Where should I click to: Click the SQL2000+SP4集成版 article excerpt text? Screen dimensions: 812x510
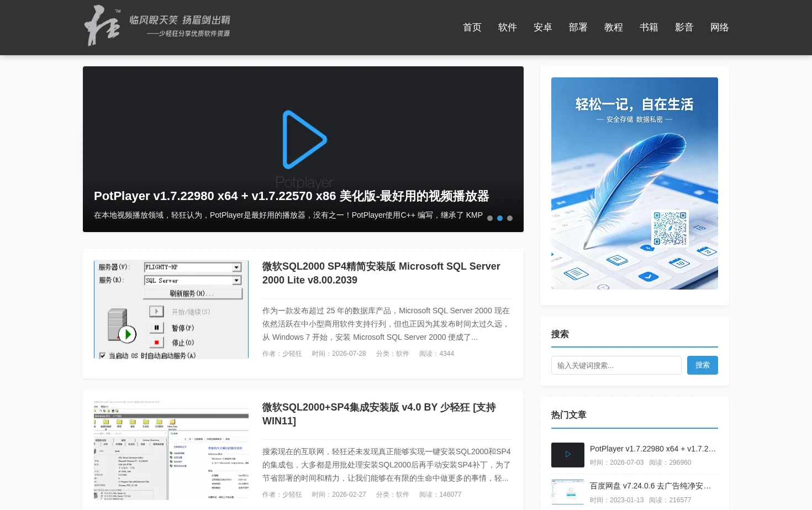click(x=387, y=465)
